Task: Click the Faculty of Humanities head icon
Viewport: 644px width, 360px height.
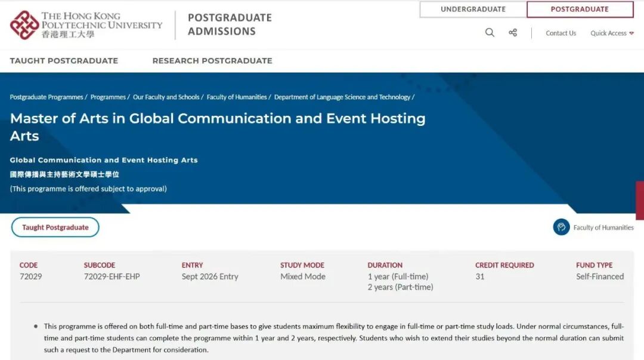Action: click(561, 227)
